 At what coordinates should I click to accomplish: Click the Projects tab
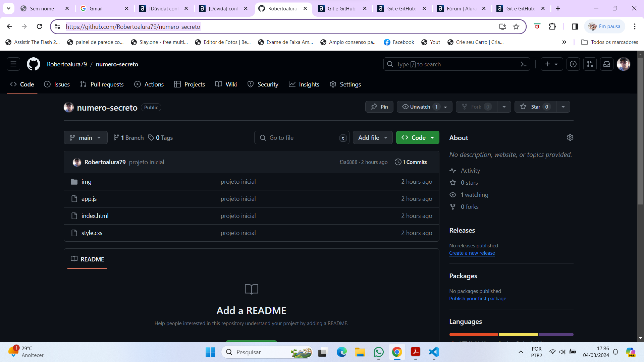[x=195, y=84]
